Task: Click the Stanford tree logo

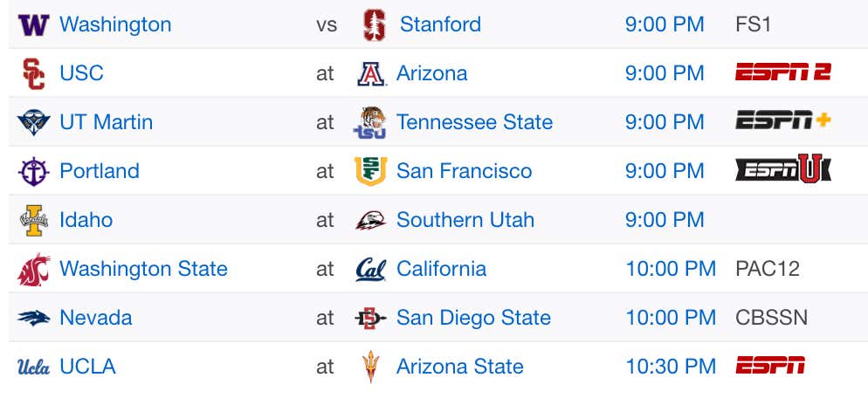Action: (x=375, y=25)
